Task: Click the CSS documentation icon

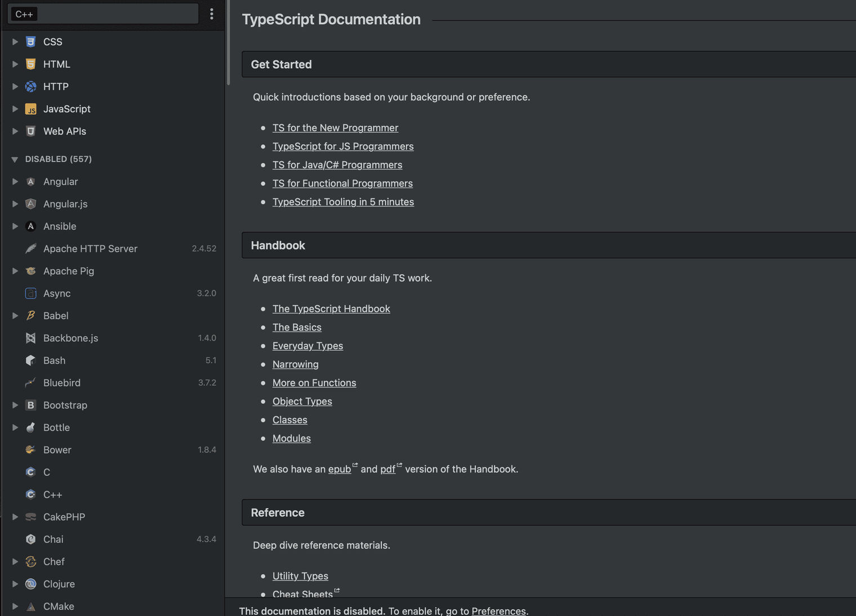Action: coord(31,42)
